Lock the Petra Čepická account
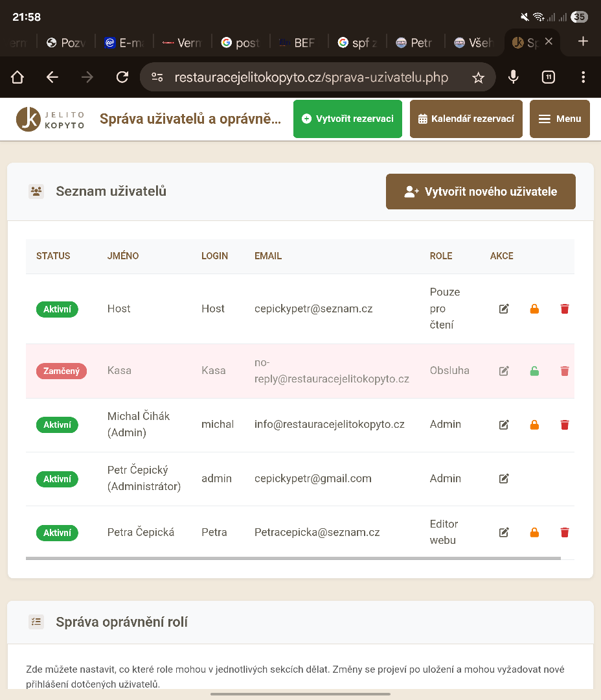601x700 pixels. pos(534,532)
